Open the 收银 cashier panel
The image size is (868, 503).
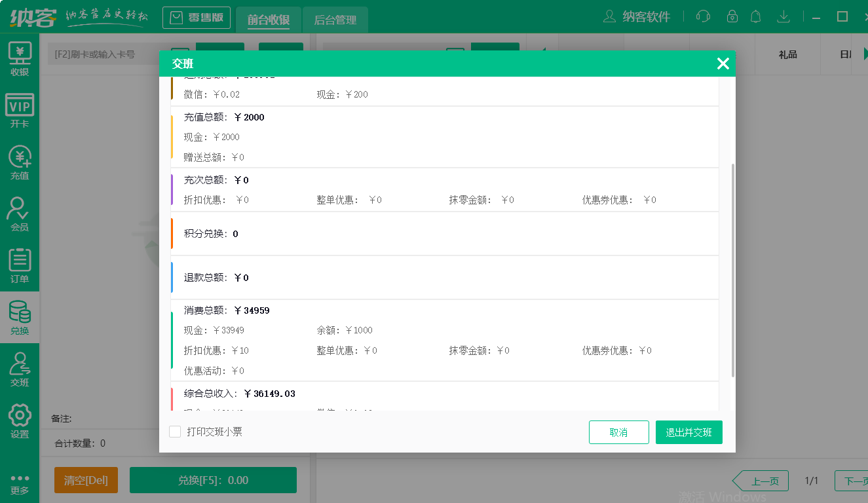(x=20, y=59)
